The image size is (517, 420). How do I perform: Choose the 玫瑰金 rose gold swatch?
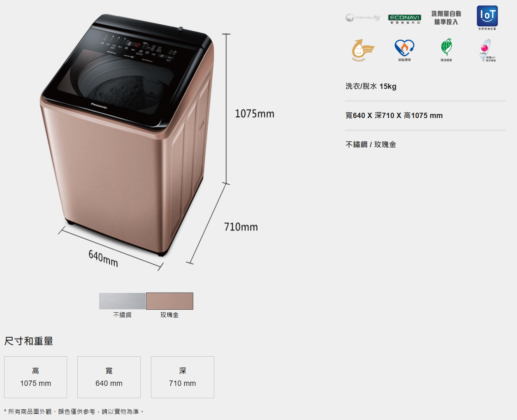[169, 301]
